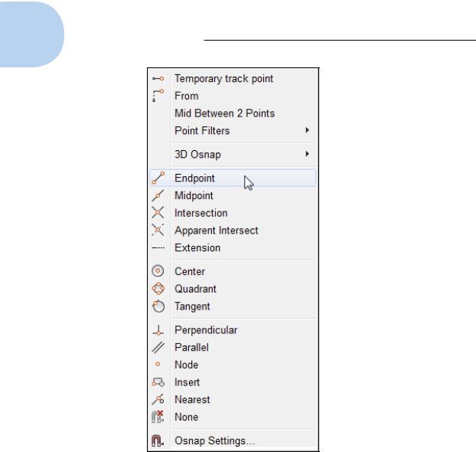The image size is (476, 452).
Task: Select the From menu entry
Action: [x=233, y=96]
